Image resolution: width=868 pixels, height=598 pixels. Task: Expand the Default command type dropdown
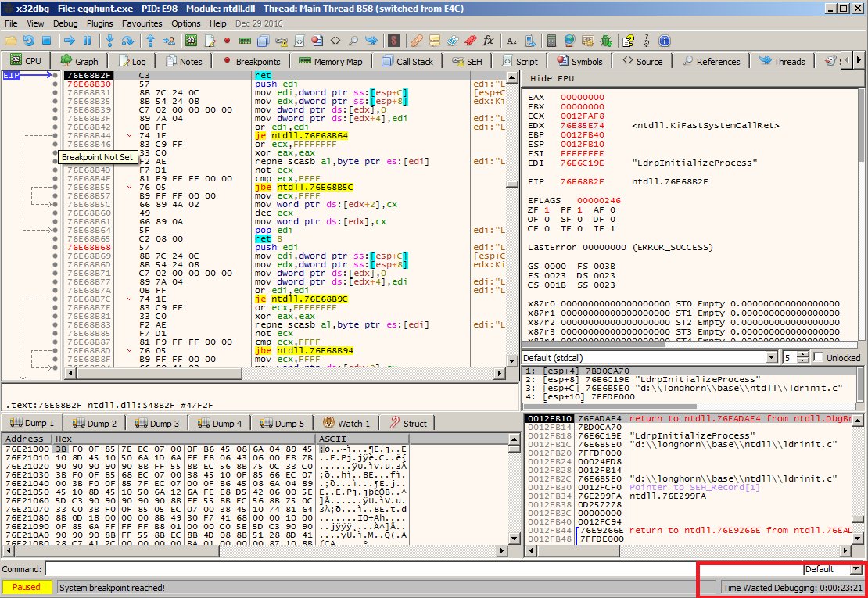click(855, 569)
